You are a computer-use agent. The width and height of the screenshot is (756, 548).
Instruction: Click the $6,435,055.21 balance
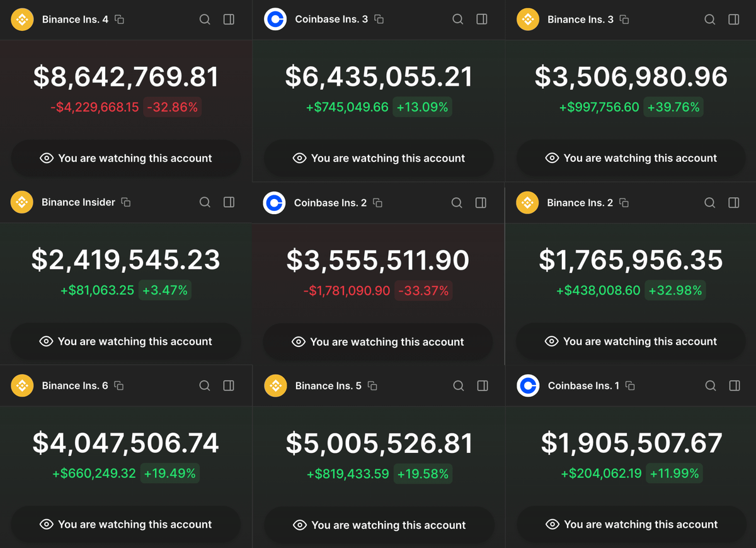379,77
